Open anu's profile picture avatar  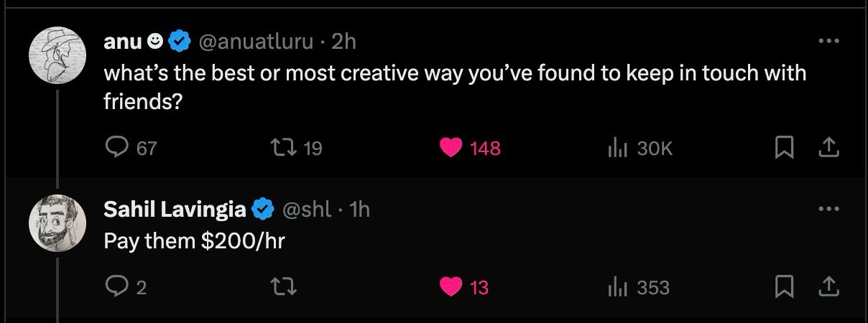pyautogui.click(x=57, y=58)
